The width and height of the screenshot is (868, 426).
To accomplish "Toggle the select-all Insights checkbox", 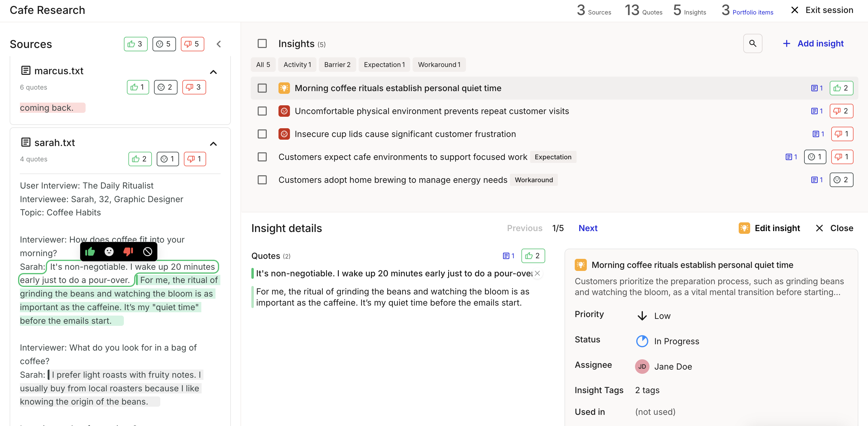I will coord(262,43).
